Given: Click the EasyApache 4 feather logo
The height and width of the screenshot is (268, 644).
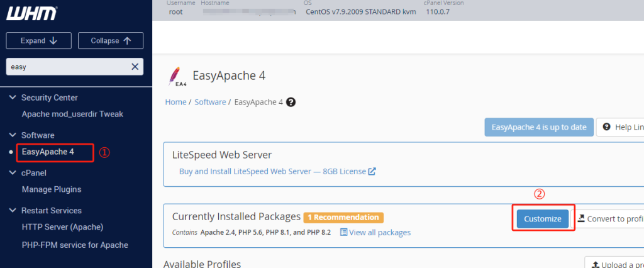Looking at the screenshot, I should [175, 76].
